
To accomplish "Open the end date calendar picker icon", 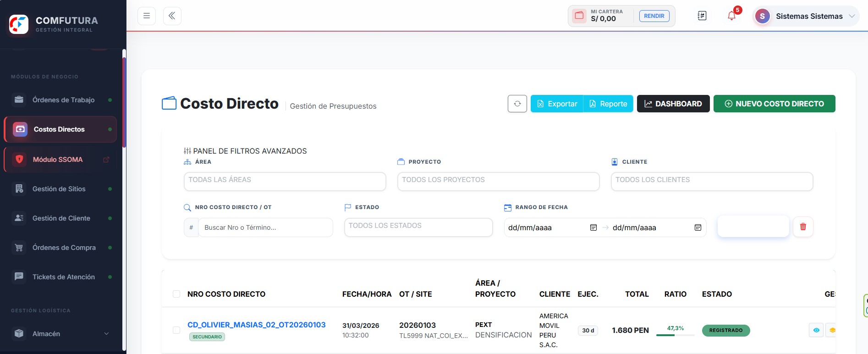I will 698,227.
